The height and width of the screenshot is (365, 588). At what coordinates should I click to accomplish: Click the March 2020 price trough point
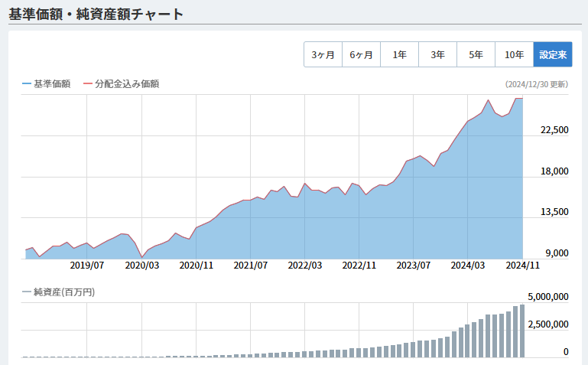coord(141,257)
